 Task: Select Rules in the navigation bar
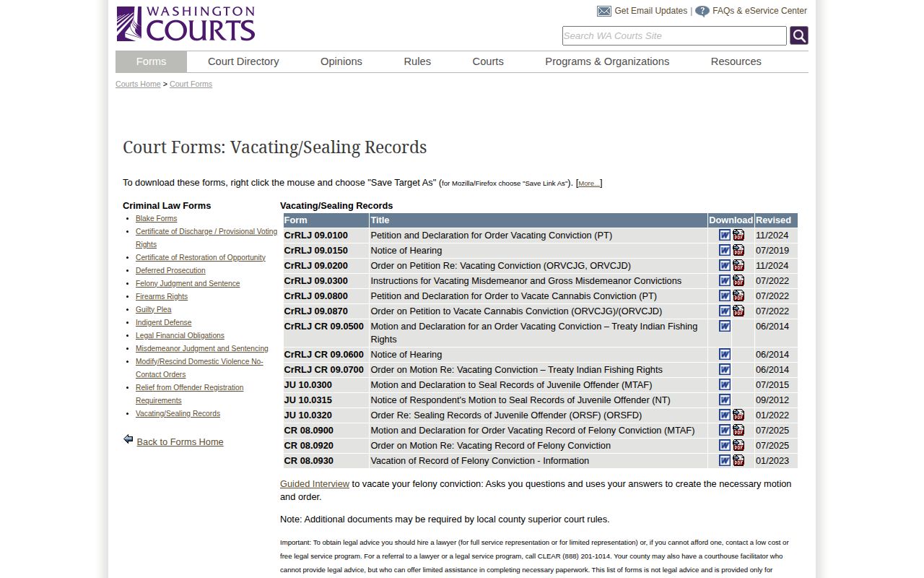click(x=417, y=61)
